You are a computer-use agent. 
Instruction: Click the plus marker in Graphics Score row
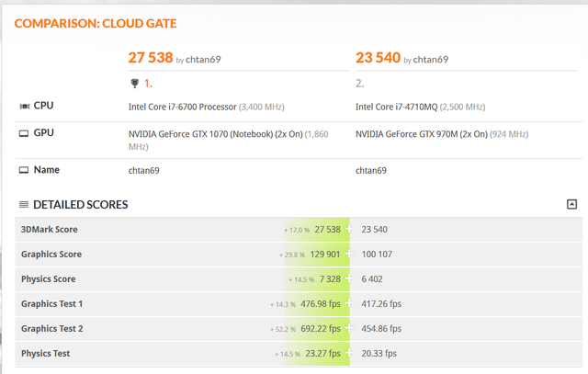[349, 255]
